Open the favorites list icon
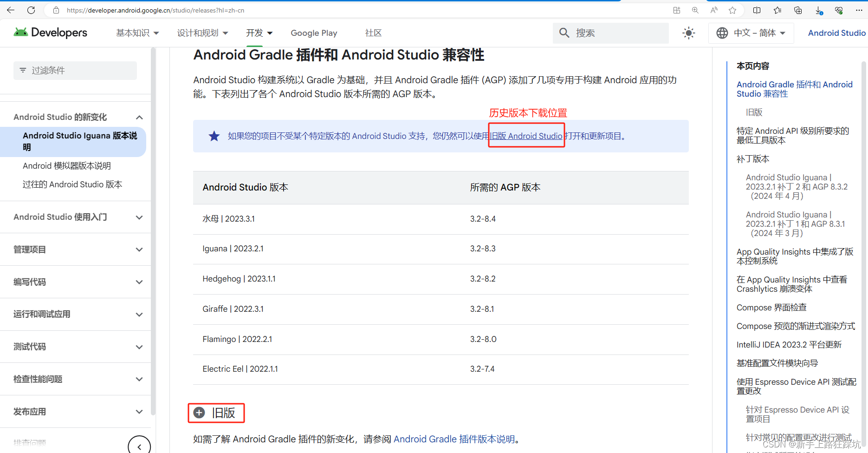This screenshot has height=453, width=868. pos(777,10)
